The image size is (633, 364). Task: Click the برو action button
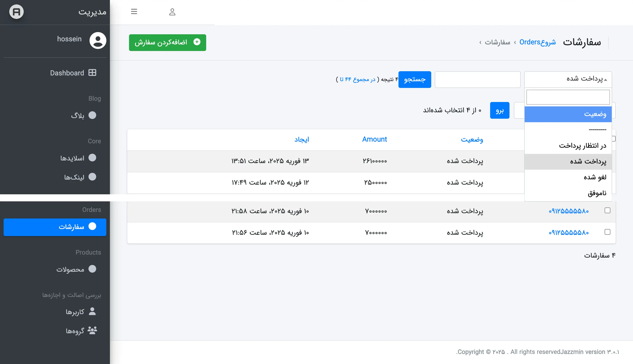500,110
